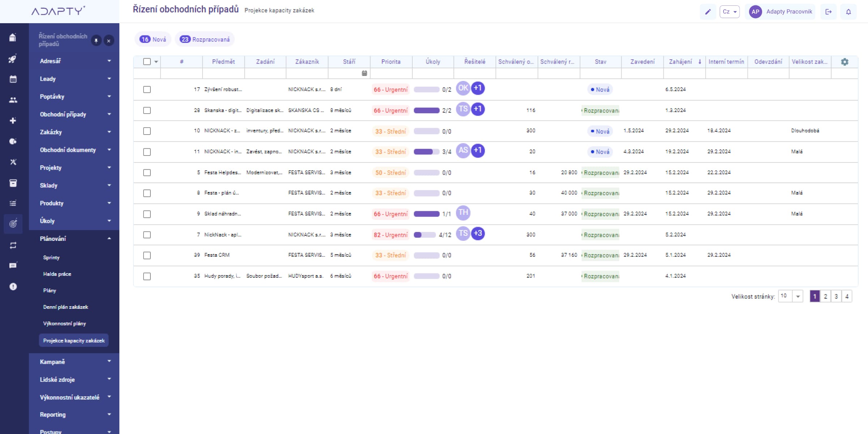Pin the sidebar menu panel

tap(96, 41)
